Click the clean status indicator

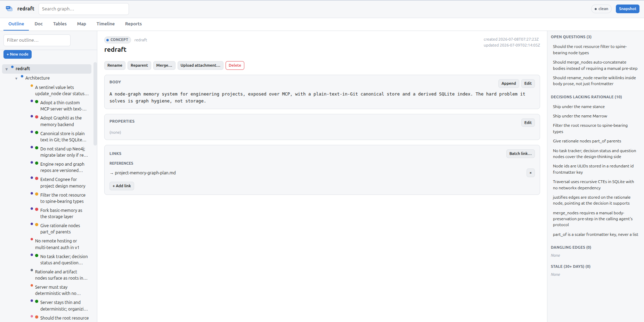pyautogui.click(x=601, y=9)
